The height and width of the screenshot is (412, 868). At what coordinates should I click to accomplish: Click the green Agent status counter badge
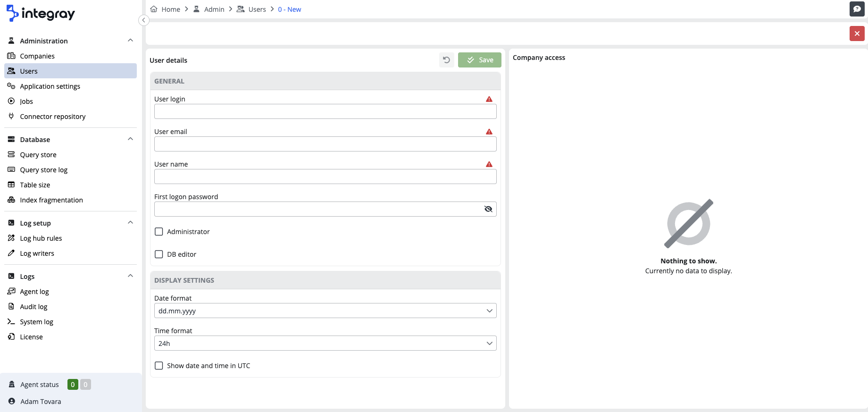click(73, 385)
